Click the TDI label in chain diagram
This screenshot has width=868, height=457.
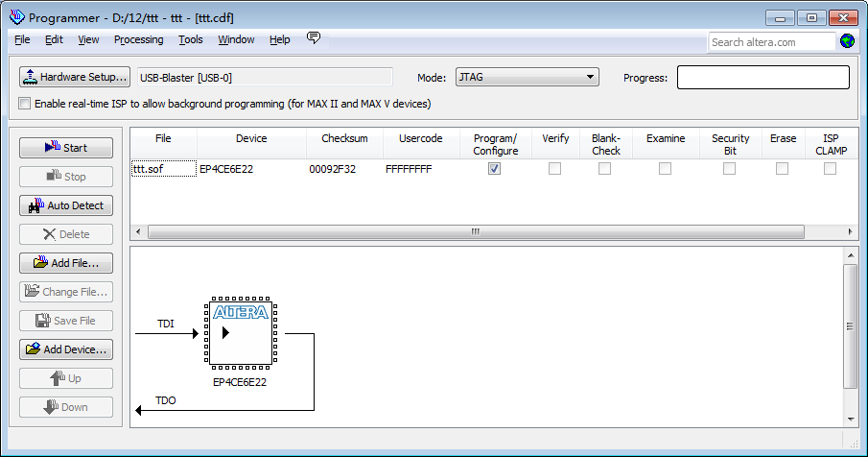click(166, 324)
